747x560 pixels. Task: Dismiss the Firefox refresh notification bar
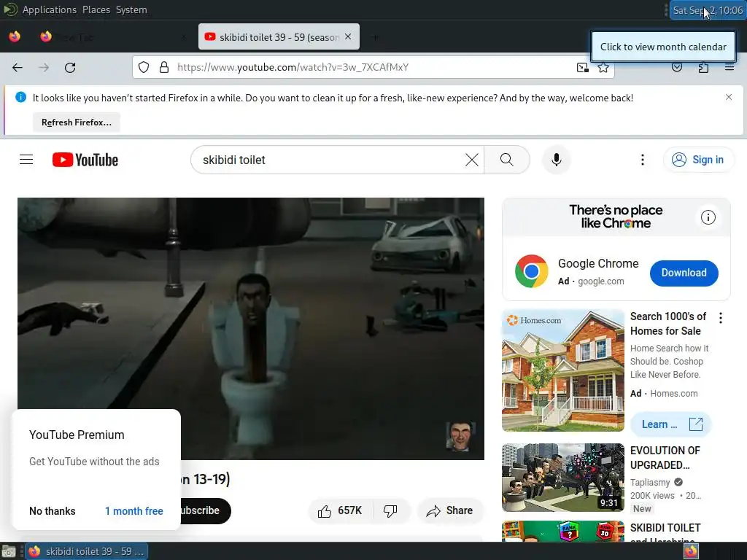tap(729, 97)
